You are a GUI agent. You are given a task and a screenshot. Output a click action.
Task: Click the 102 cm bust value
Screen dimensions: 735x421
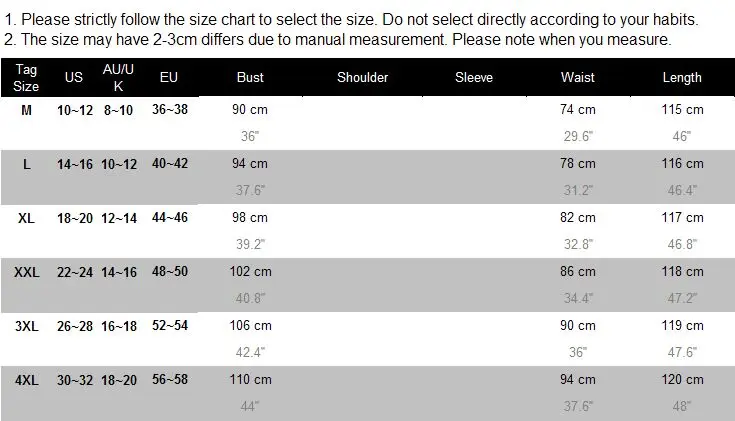pyautogui.click(x=250, y=271)
